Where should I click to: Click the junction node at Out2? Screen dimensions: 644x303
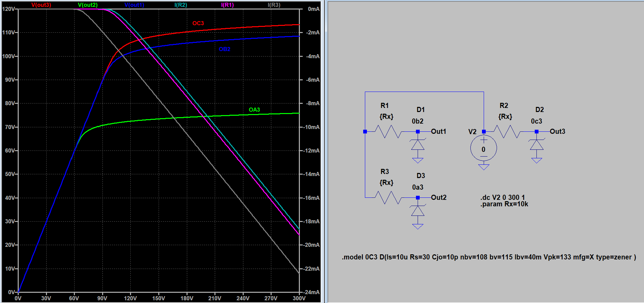click(418, 197)
